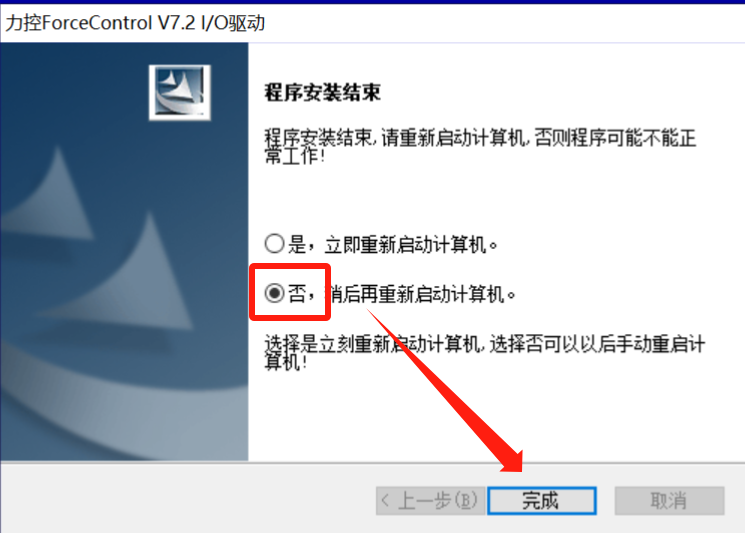Viewport: 745px width, 533px height.
Task: Click the red highlight box around 否
Action: coord(290,292)
